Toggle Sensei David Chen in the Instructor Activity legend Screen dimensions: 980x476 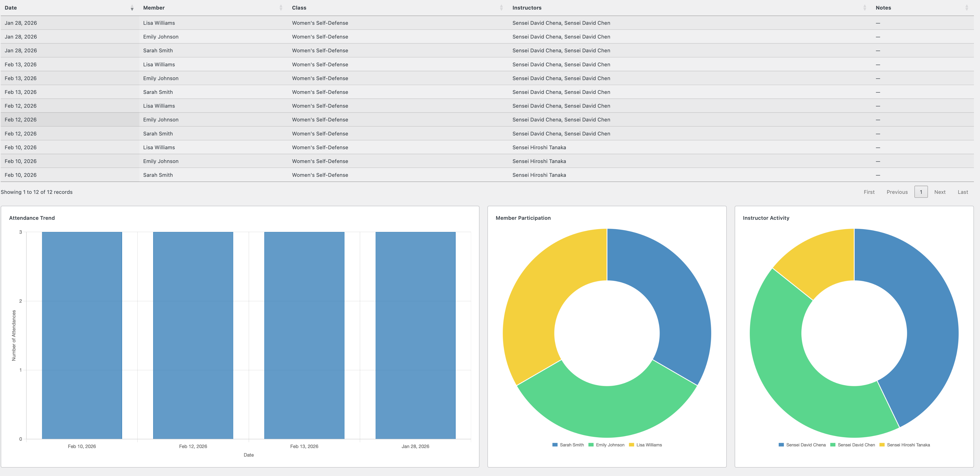click(x=853, y=445)
